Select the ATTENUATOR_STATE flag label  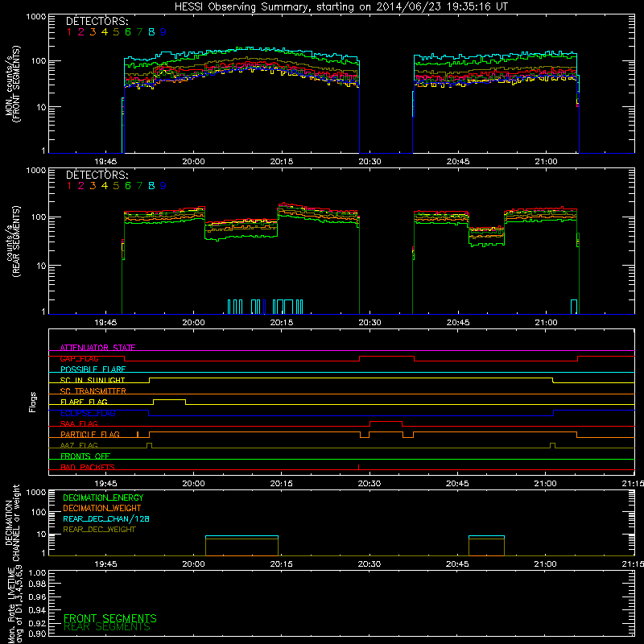(97, 348)
